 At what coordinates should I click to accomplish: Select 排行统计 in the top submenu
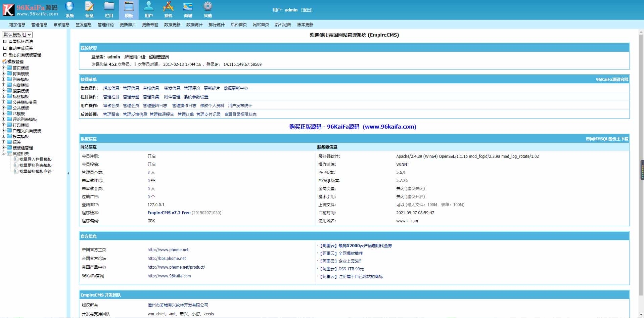(217, 25)
